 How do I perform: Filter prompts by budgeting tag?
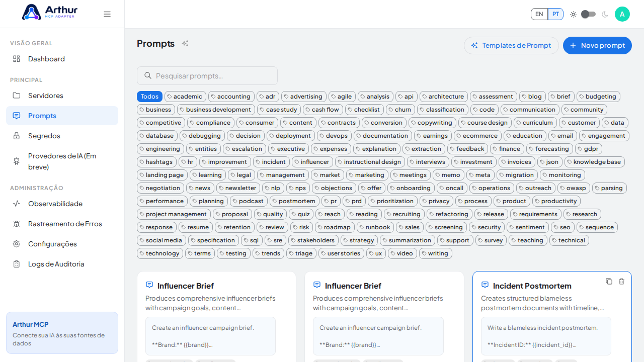coord(598,97)
